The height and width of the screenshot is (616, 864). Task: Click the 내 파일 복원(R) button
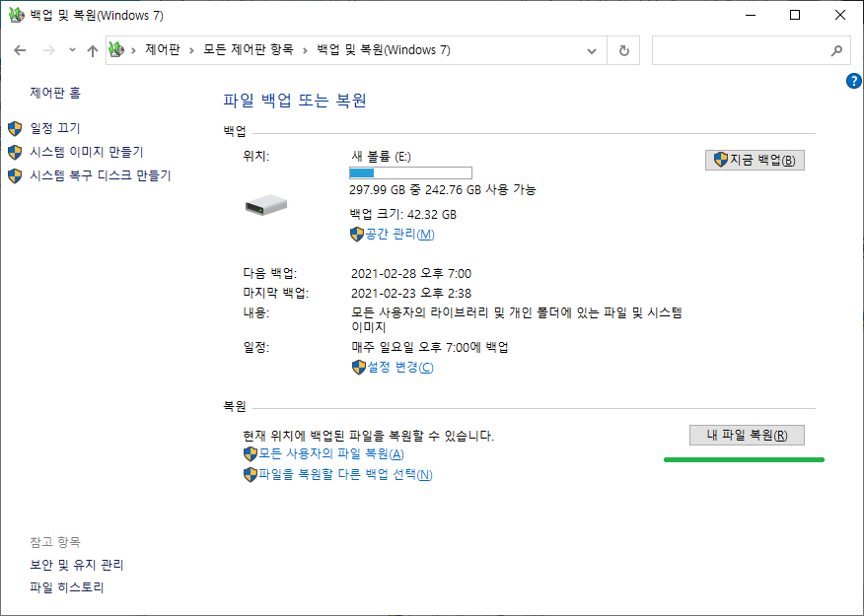(x=748, y=436)
